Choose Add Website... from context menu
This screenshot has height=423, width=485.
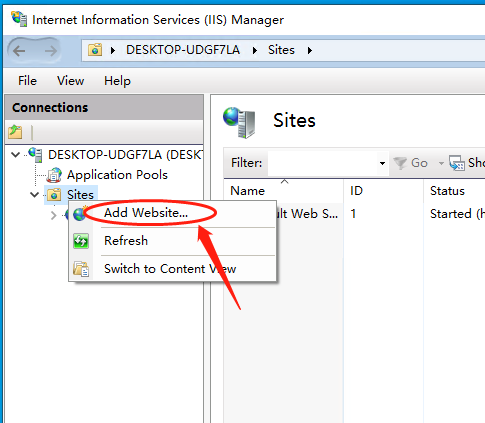(146, 213)
